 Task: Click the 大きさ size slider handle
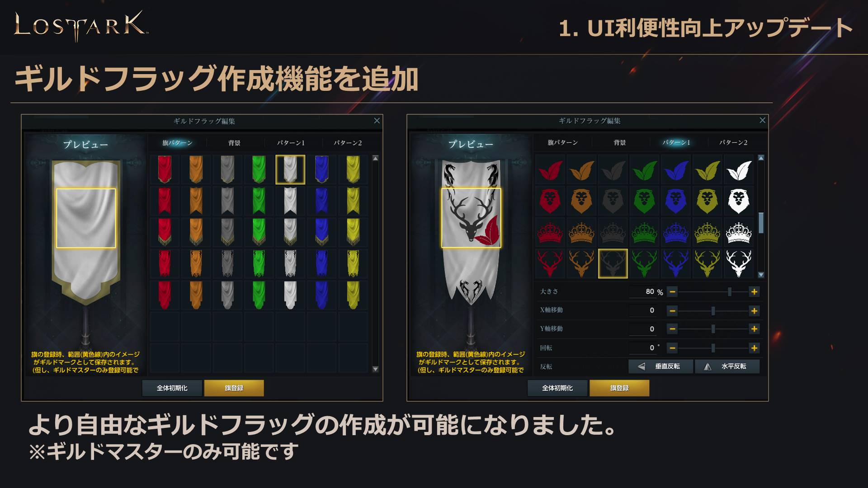pos(730,292)
